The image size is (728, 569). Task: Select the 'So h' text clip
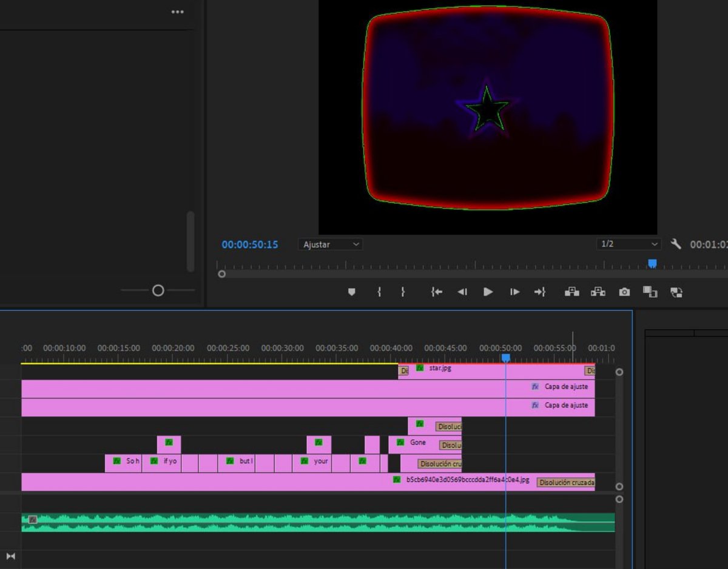point(123,463)
